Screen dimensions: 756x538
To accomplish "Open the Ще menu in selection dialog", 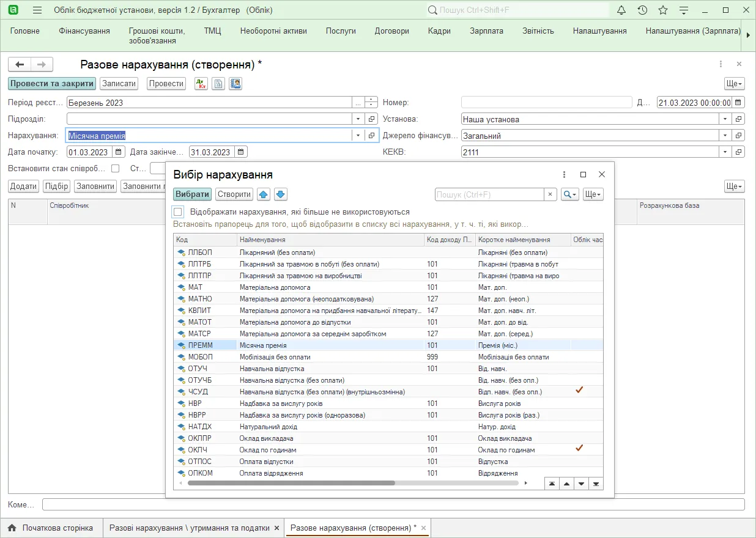I will (x=593, y=194).
